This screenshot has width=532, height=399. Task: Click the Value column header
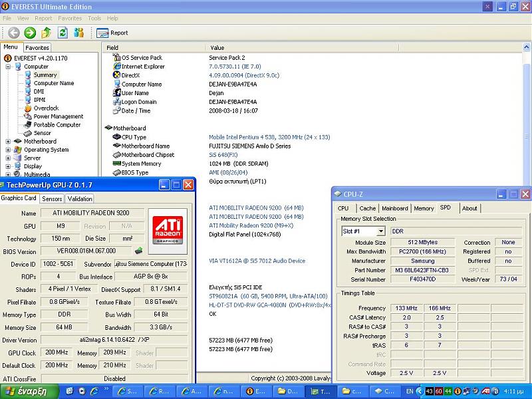tap(302, 47)
